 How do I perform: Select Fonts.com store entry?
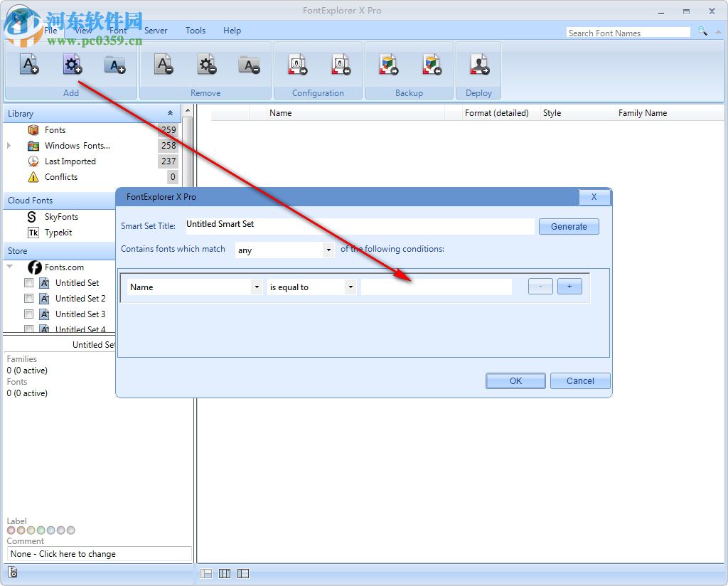(64, 267)
